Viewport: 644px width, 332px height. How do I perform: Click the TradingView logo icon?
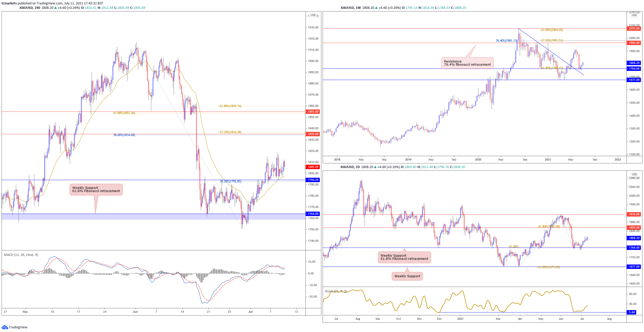[5, 327]
